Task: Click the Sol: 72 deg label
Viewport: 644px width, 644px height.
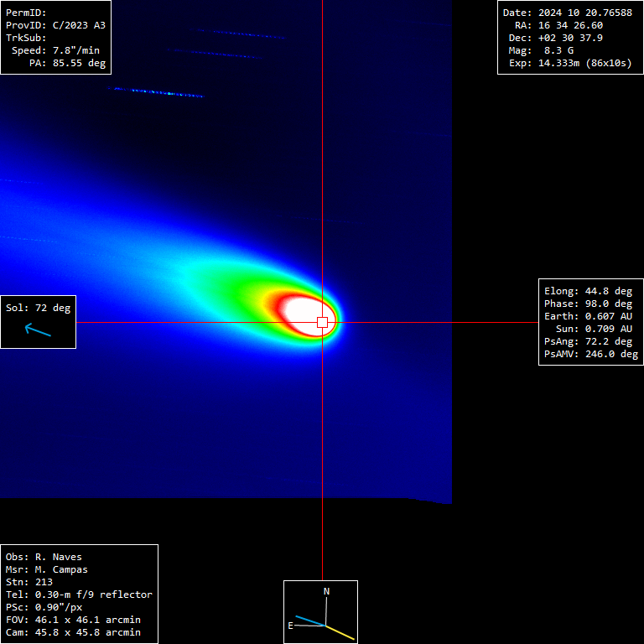Action: coord(39,308)
